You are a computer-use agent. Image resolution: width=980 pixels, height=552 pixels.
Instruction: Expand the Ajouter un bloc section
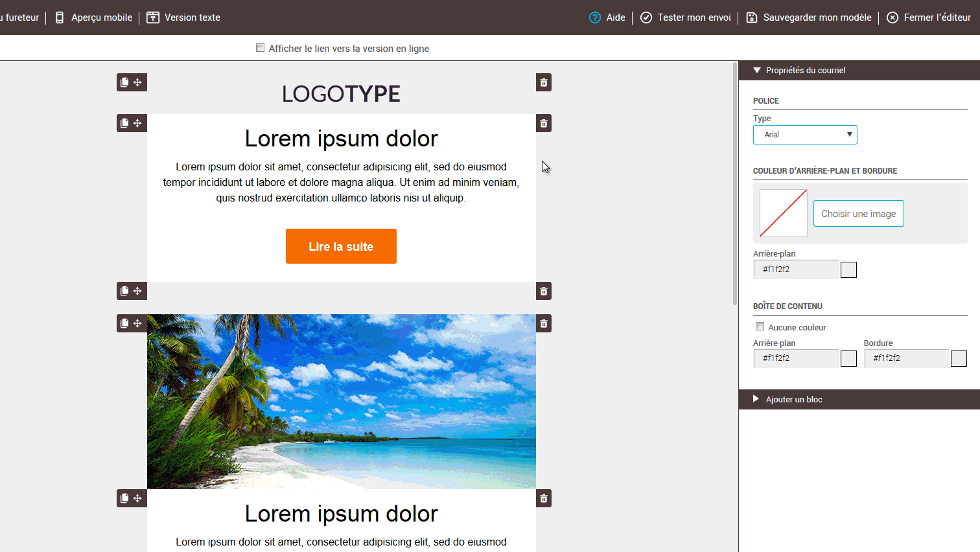[756, 399]
